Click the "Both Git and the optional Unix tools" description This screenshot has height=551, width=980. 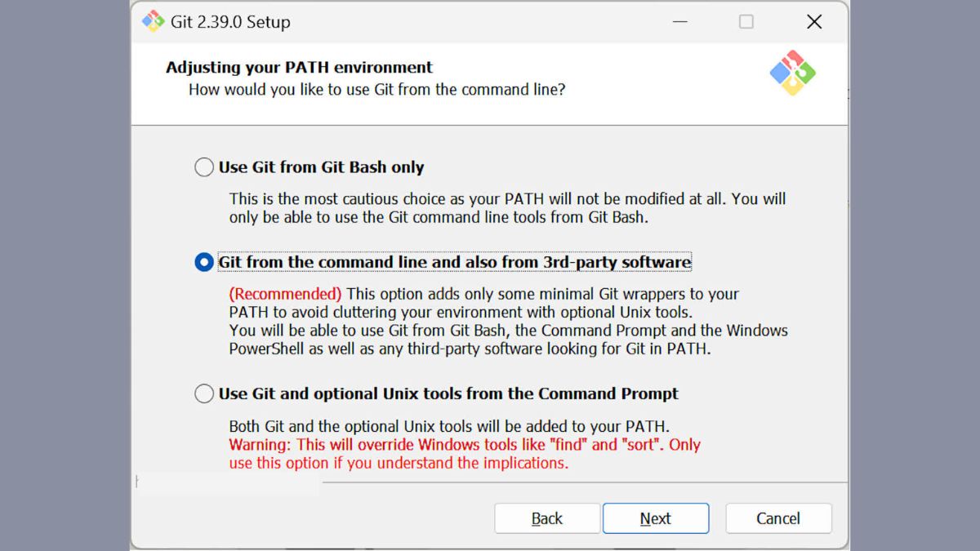point(449,426)
